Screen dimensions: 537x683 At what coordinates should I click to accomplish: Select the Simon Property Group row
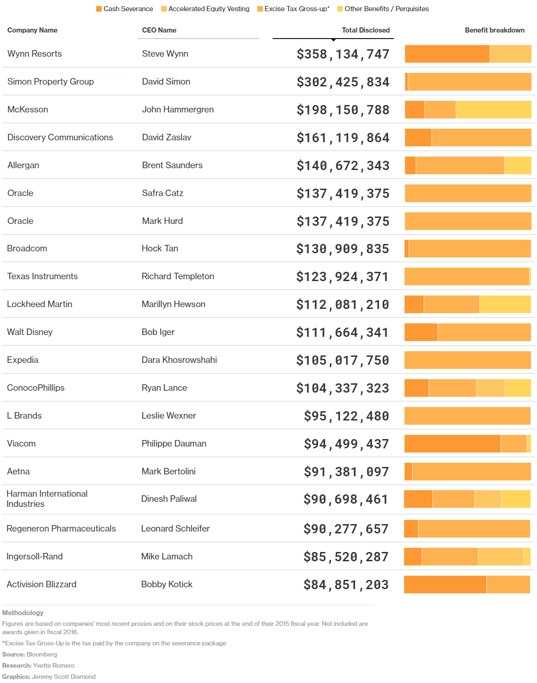(x=268, y=81)
